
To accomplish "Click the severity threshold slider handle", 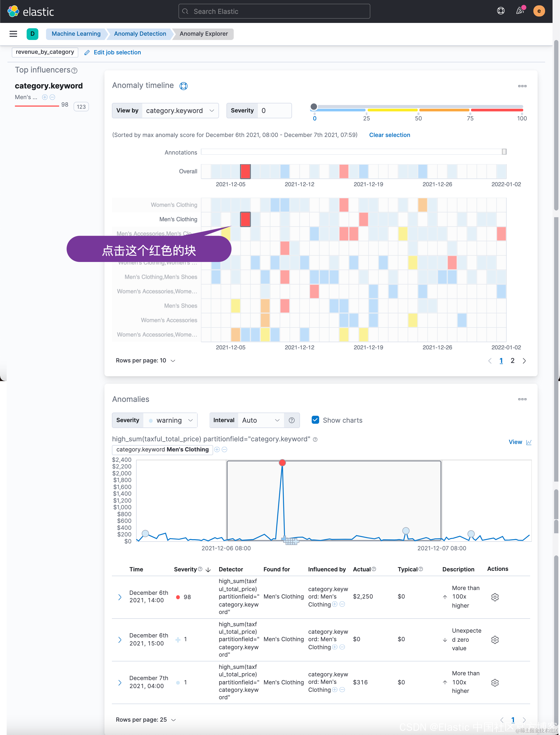I will [314, 107].
